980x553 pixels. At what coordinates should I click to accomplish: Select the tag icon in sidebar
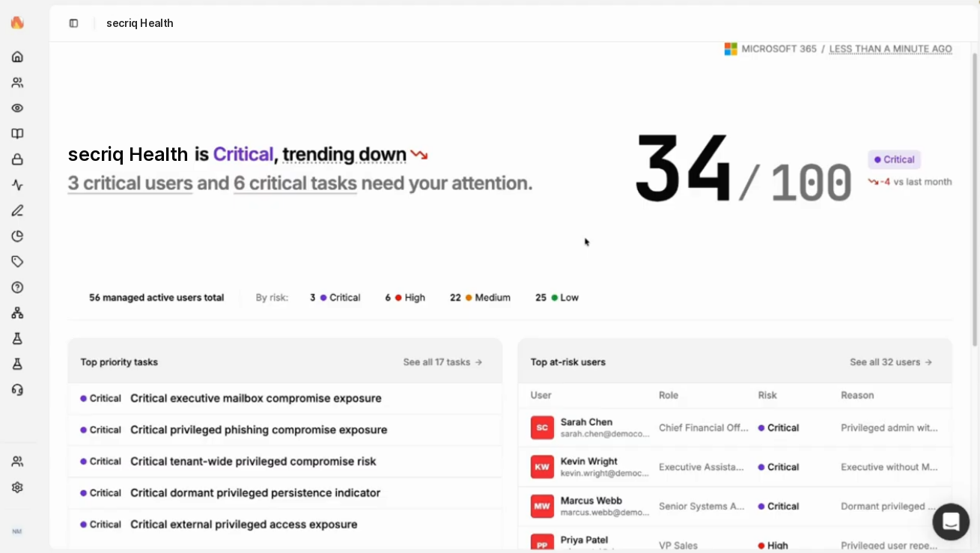[17, 262]
